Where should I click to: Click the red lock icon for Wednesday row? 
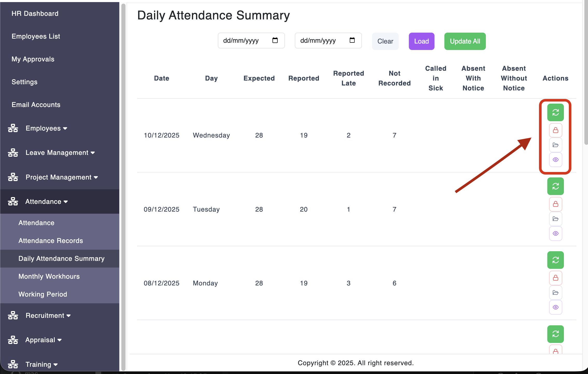coord(555,130)
